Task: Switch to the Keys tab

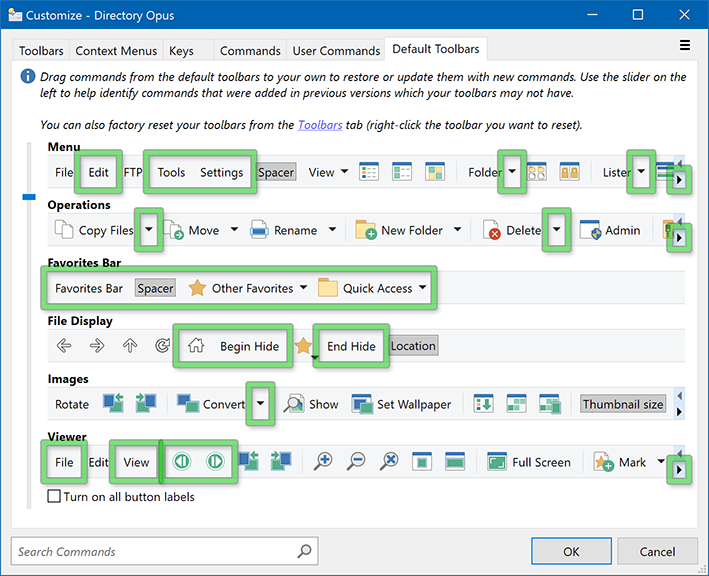Action: coord(181,51)
